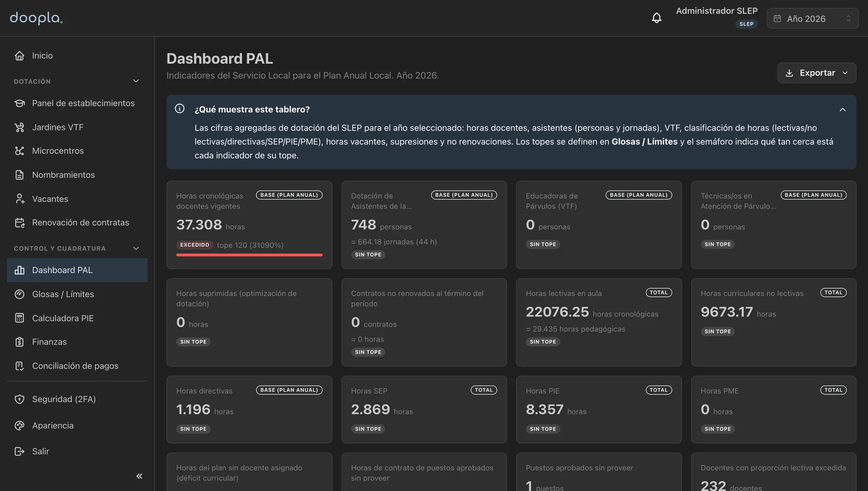
Task: Click the Microcentros network icon
Action: click(x=19, y=151)
